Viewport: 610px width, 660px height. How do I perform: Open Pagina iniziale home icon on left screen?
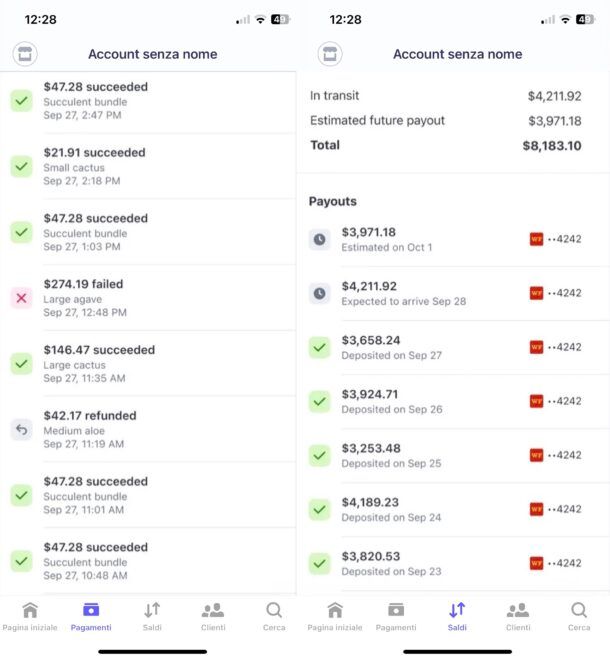(30, 610)
